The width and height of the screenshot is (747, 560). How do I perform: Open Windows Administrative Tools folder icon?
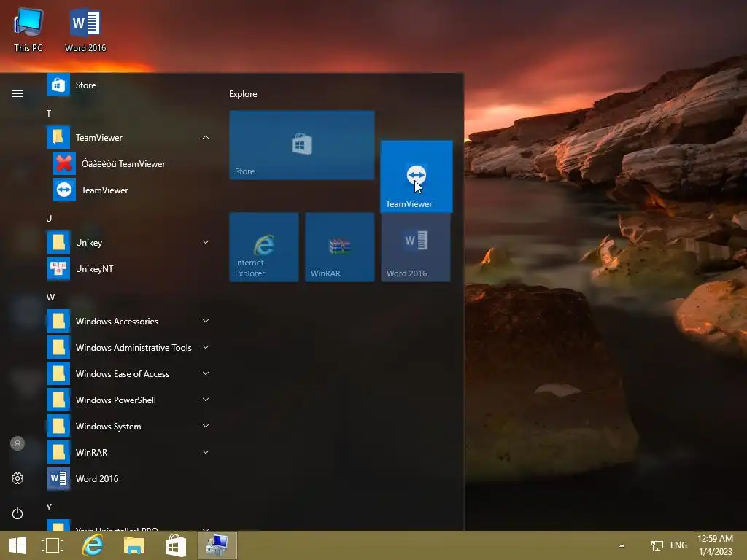[x=58, y=347]
